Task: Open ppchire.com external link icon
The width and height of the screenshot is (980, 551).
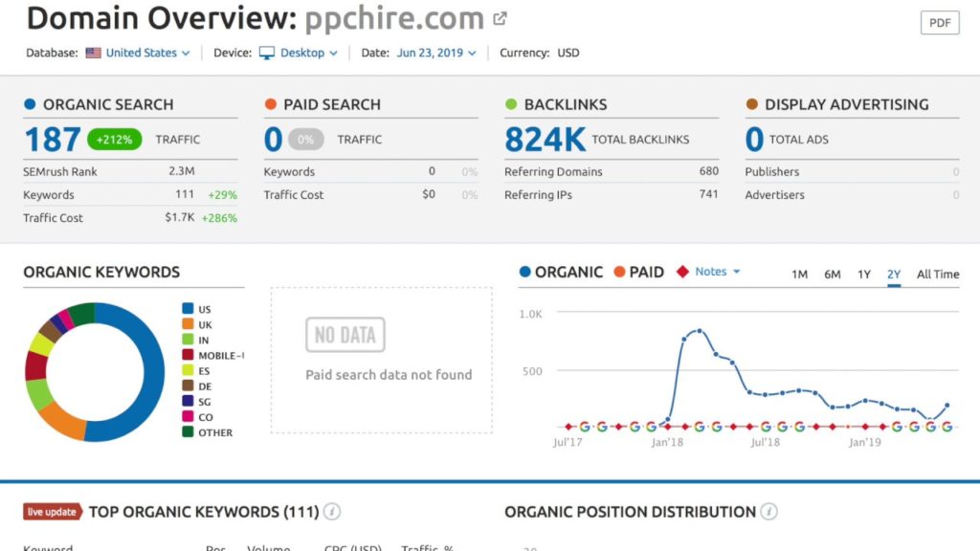Action: (500, 19)
